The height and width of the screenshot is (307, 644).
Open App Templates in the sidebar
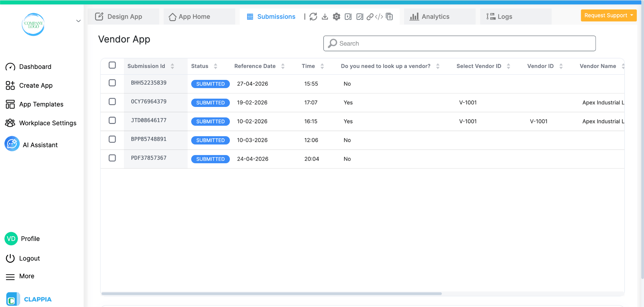tap(41, 104)
